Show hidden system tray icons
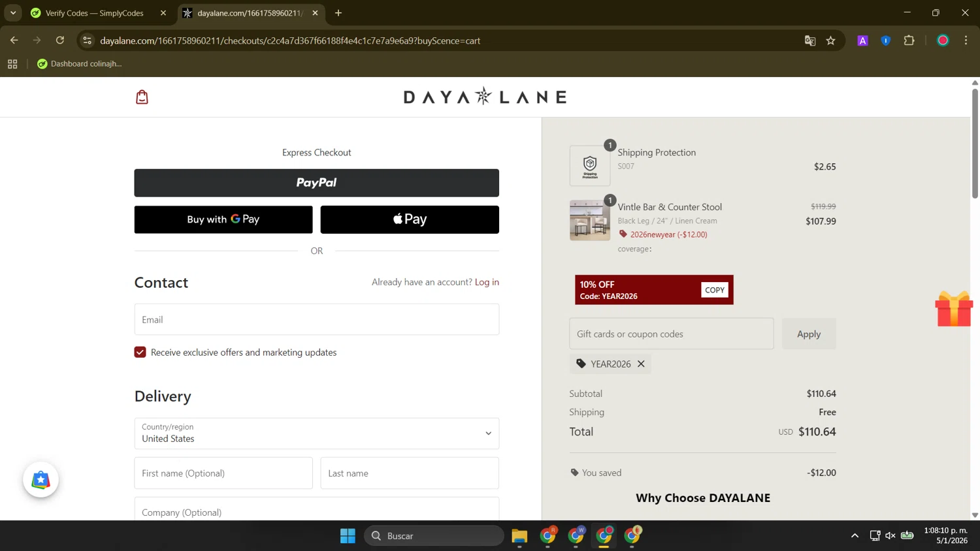The image size is (980, 551). (x=855, y=536)
